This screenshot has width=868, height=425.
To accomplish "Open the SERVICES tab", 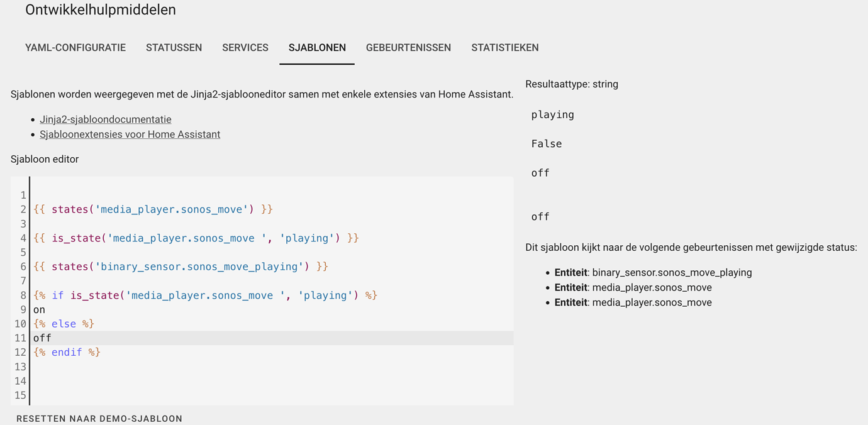I will coord(245,48).
